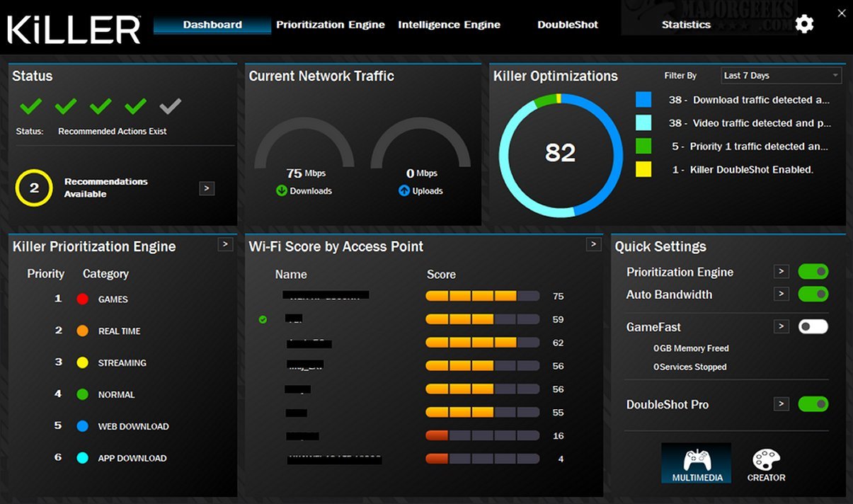Disable the DoubleShot Pro switch

pos(813,404)
